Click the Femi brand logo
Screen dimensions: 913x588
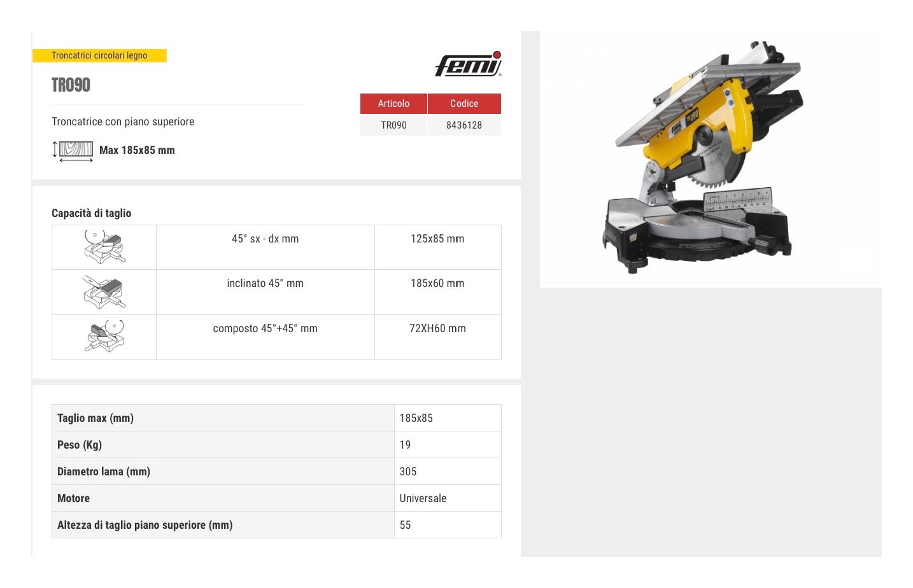(x=468, y=64)
